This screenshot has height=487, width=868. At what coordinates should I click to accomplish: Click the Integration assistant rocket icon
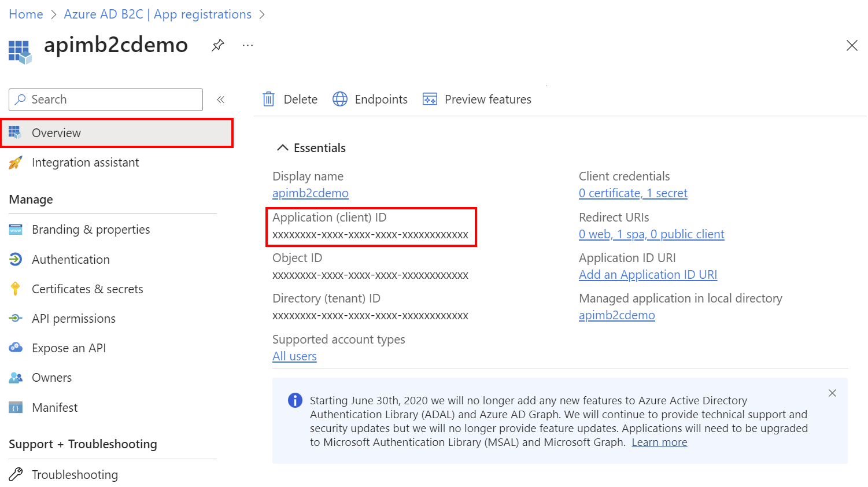[x=15, y=163]
